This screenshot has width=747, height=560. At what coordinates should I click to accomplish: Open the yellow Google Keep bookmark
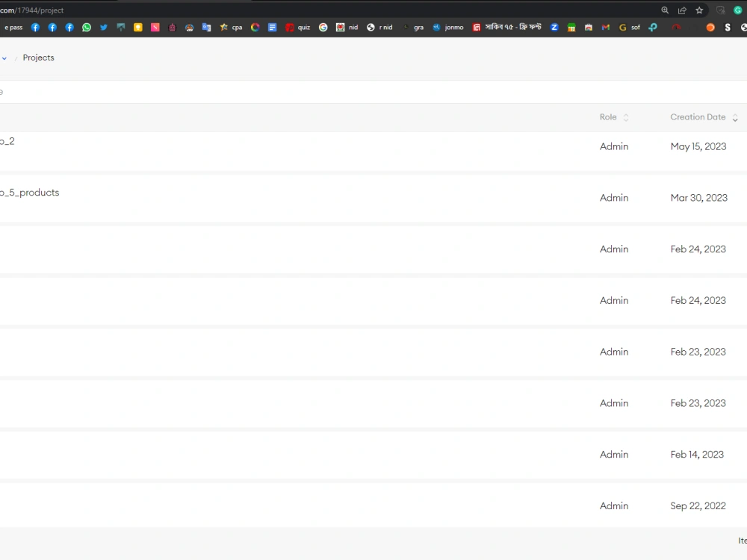(x=137, y=27)
